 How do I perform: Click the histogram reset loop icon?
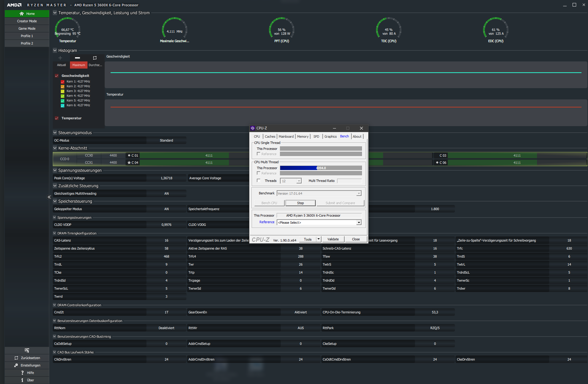click(x=95, y=58)
